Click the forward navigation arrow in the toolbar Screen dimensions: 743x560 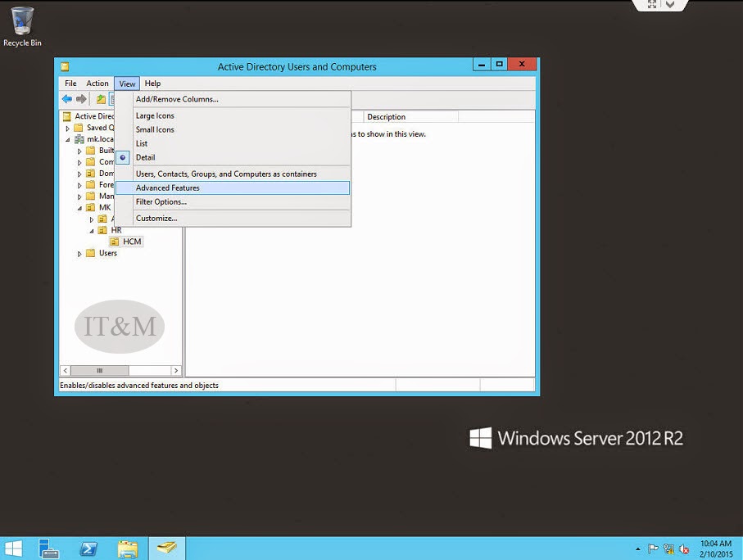(79, 99)
